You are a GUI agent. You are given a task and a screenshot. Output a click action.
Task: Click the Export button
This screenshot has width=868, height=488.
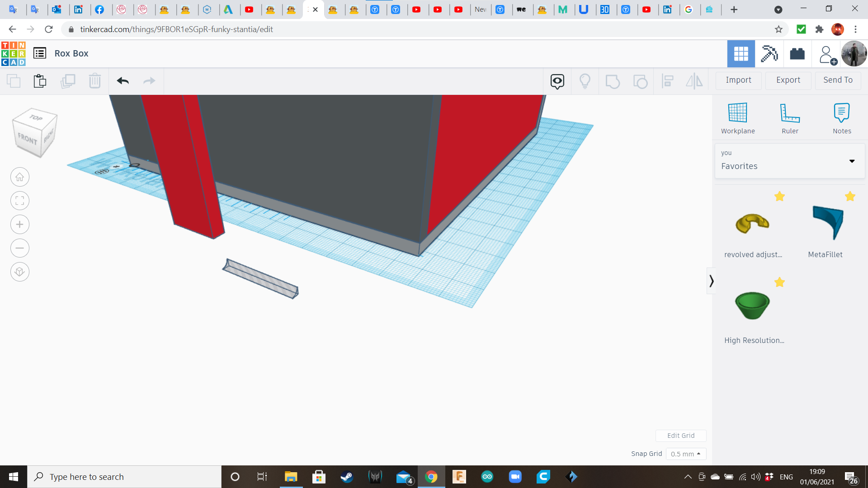[x=788, y=80]
